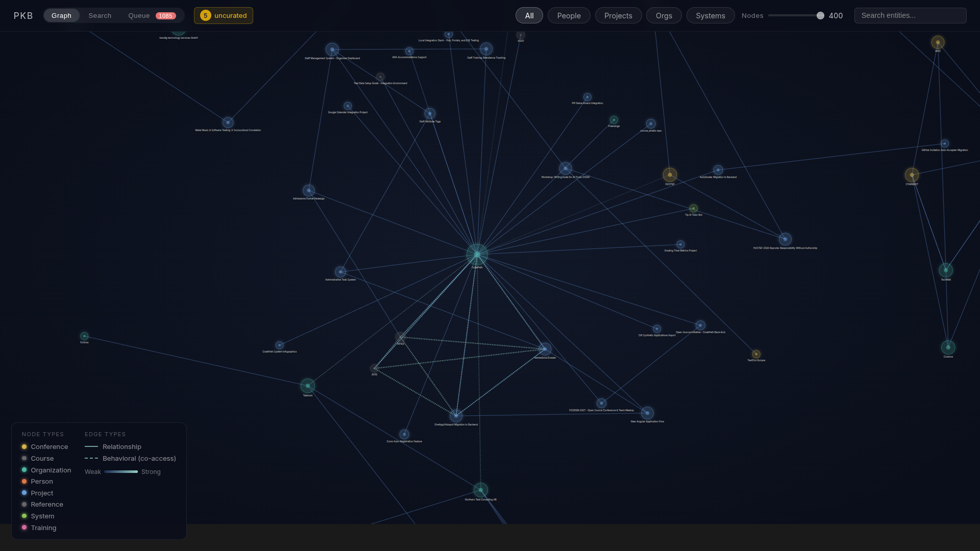The height and width of the screenshot is (551, 980).
Task: Filter graph by Systems
Action: [710, 15]
